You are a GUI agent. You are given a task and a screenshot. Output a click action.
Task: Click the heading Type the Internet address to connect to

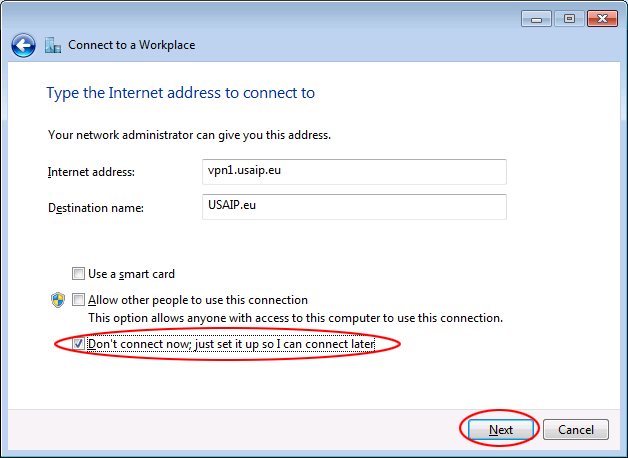pos(181,93)
